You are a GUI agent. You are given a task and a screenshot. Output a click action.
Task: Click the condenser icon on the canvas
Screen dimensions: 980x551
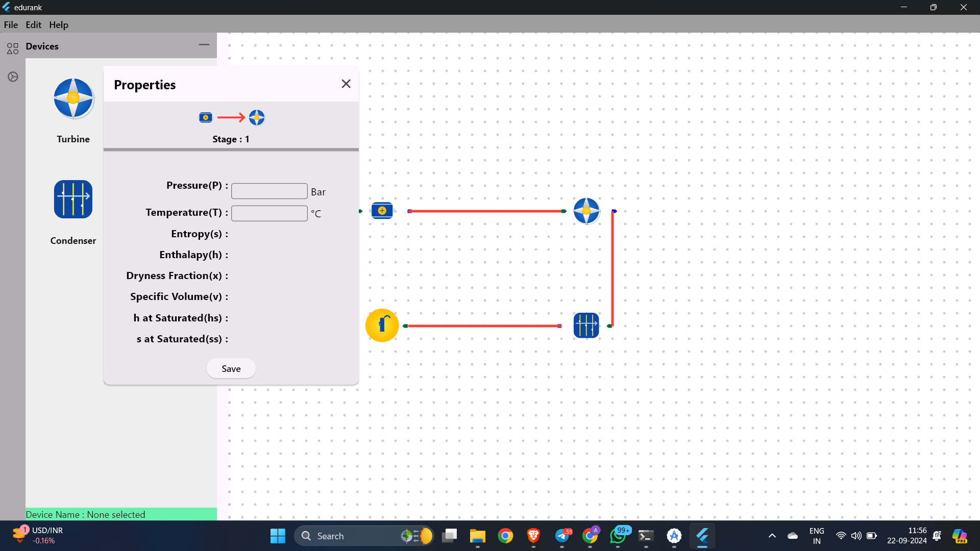click(x=586, y=325)
